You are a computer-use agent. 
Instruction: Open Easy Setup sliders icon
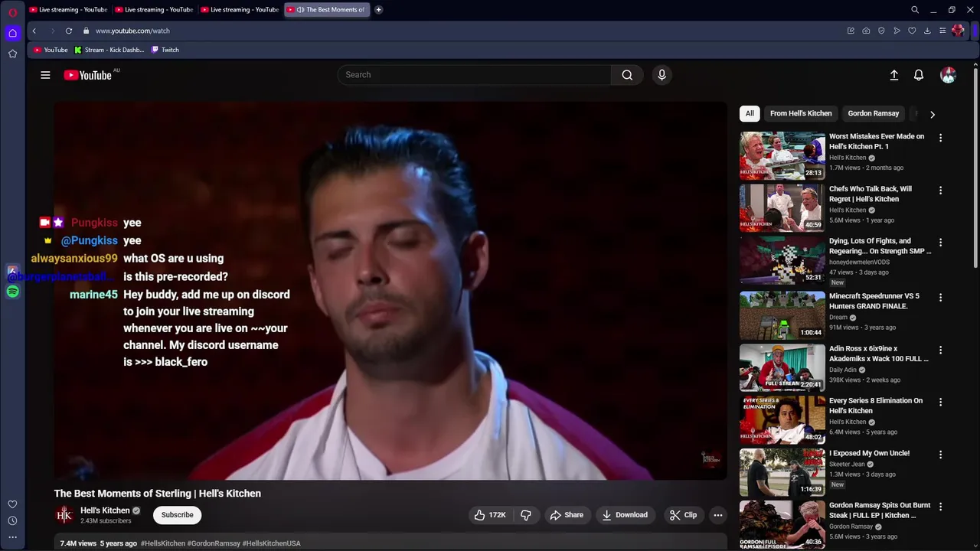tap(942, 31)
